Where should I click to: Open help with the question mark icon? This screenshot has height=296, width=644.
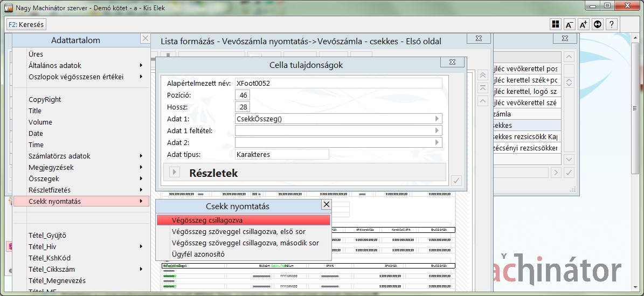[612, 25]
